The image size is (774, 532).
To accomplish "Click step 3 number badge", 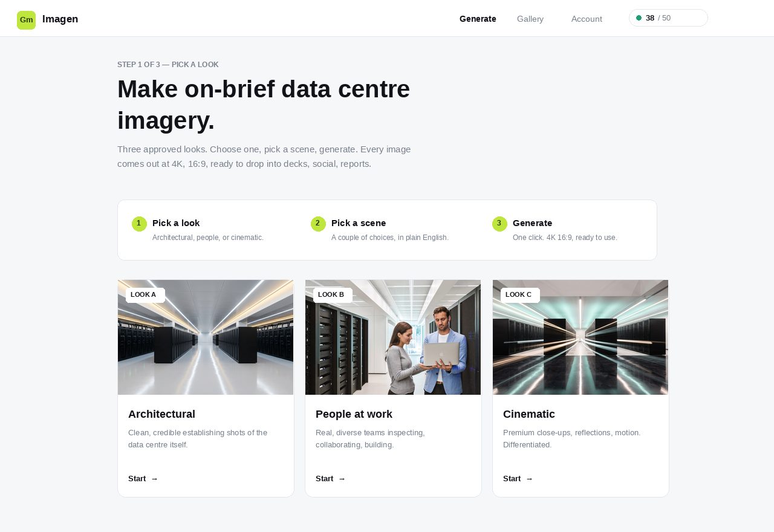I will coord(499,224).
